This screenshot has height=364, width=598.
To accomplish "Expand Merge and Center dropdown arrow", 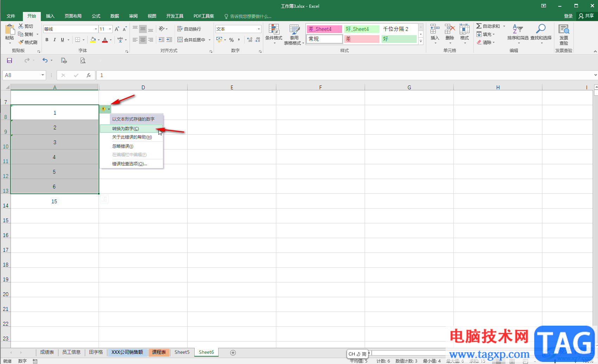I will pos(209,40).
